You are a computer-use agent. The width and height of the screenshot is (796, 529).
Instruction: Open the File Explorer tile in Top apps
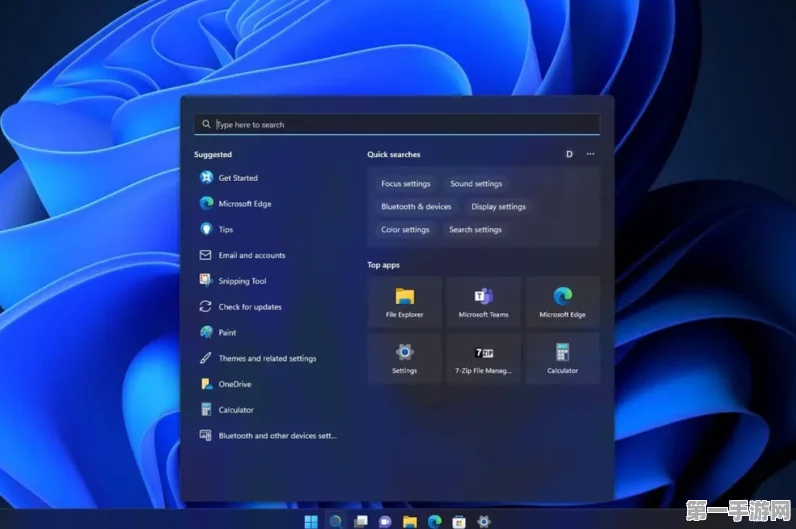pyautogui.click(x=405, y=302)
